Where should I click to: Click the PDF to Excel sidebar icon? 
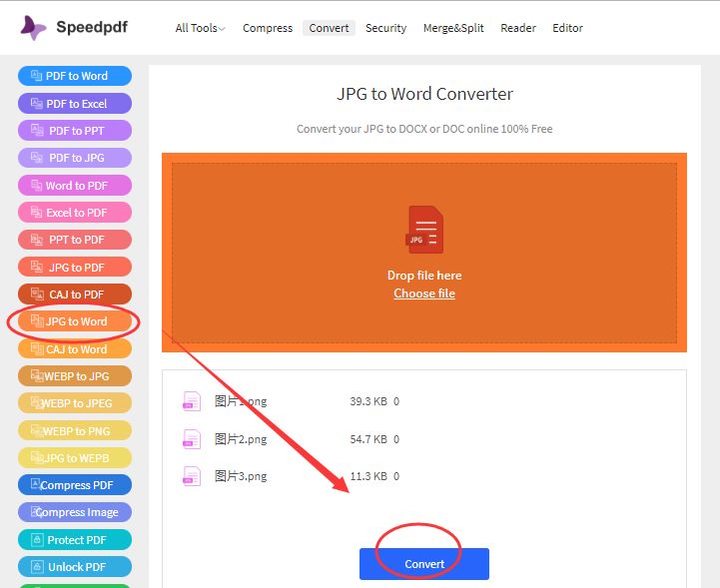pyautogui.click(x=37, y=103)
